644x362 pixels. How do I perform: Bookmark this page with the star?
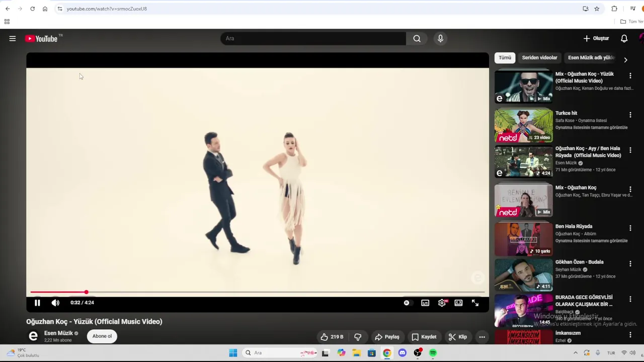coord(597,9)
